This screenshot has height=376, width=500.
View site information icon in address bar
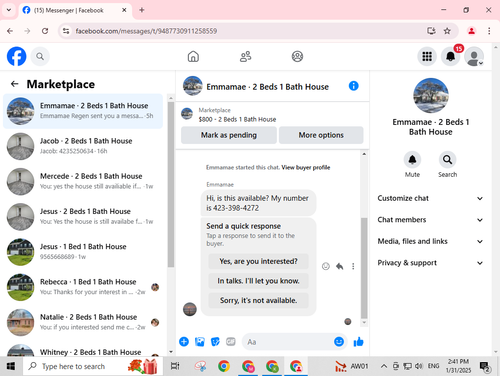point(66,31)
